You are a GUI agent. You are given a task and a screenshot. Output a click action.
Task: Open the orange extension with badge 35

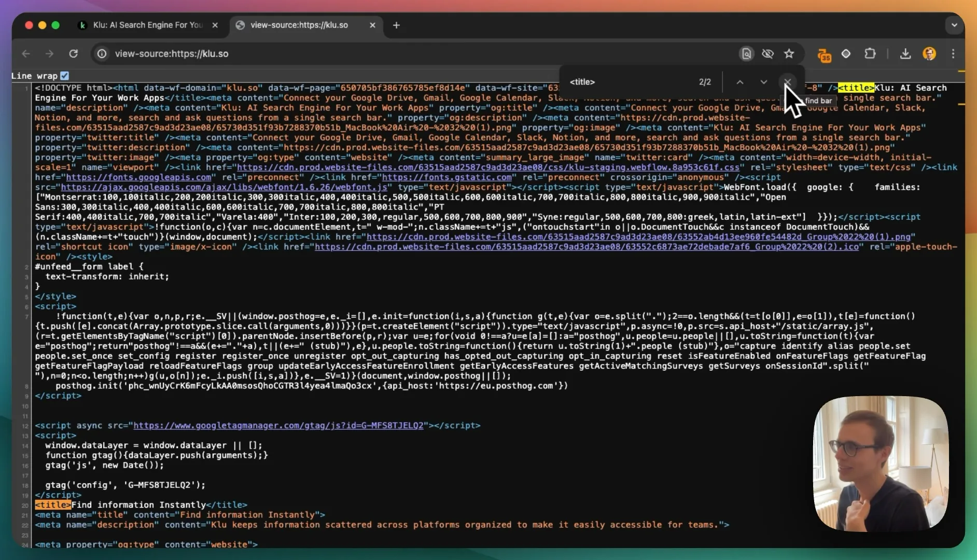[x=824, y=54]
